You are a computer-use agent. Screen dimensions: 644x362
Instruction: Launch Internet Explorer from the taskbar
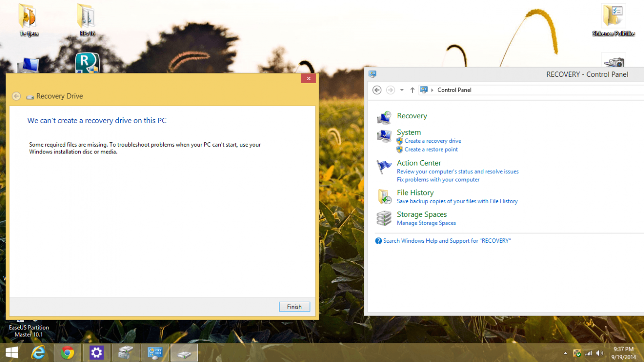38,353
